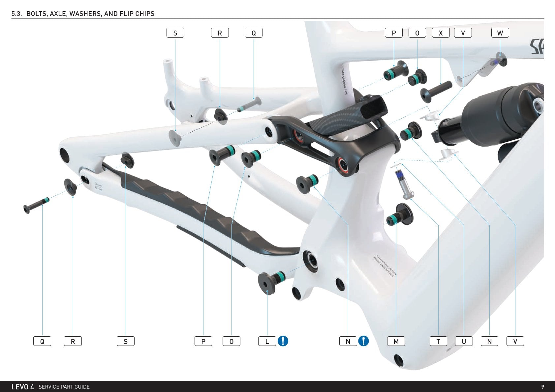Click the gray S flip chip cap
Image resolution: width=555 pixels, height=392 pixels.
coord(175,138)
